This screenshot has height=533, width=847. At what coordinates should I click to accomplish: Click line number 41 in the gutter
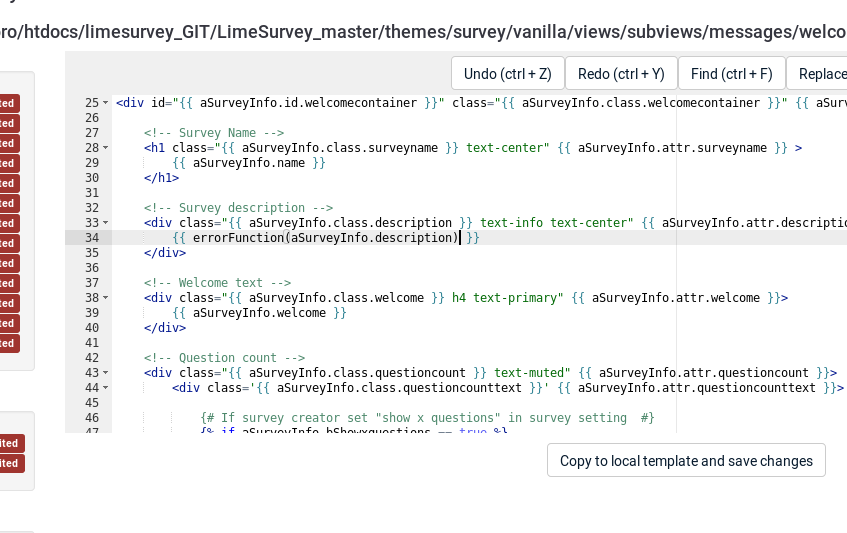coord(92,343)
